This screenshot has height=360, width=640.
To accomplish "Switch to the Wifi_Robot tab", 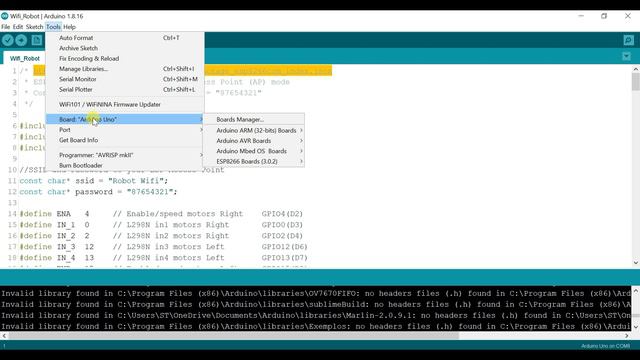I will [x=24, y=58].
